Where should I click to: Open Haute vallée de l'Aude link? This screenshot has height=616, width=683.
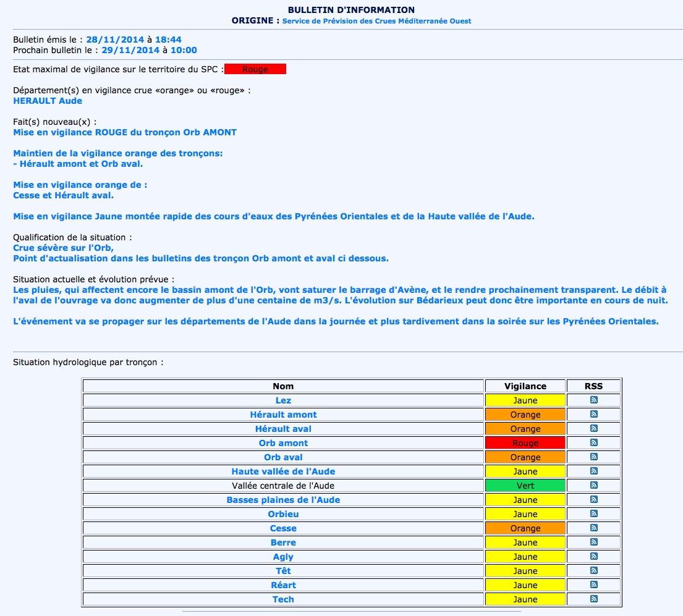coord(283,471)
